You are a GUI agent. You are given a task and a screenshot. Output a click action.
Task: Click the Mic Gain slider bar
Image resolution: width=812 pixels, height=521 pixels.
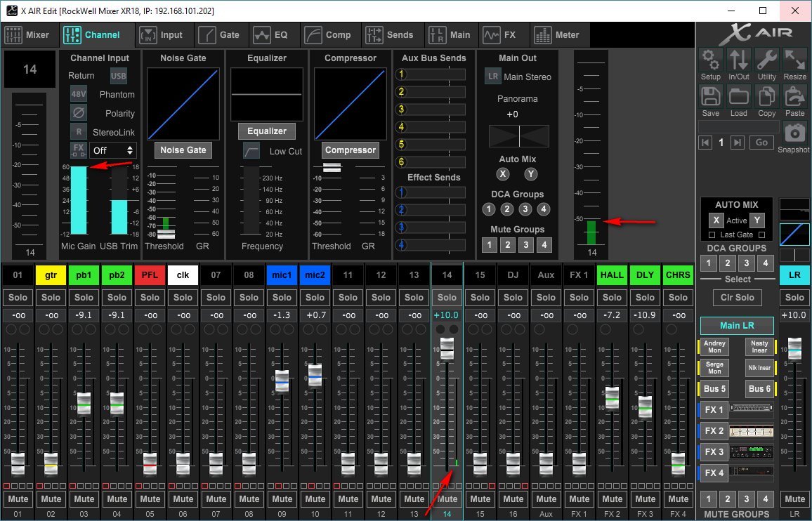(x=79, y=200)
